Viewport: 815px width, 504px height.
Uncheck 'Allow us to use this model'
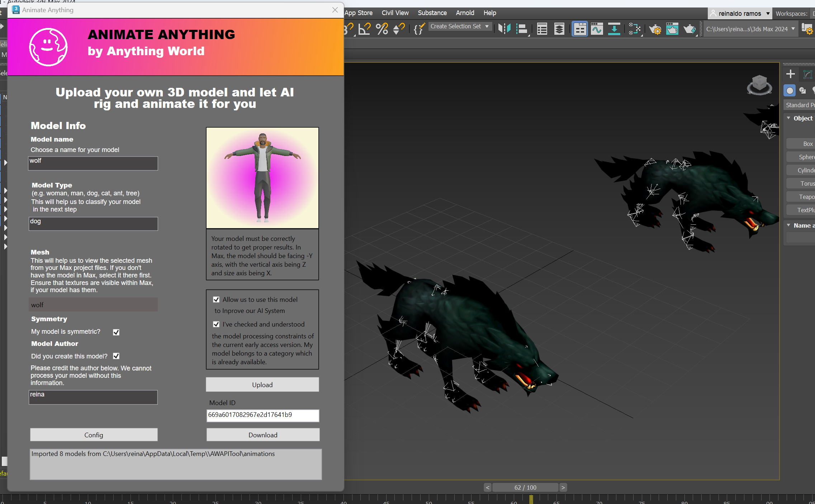click(216, 300)
